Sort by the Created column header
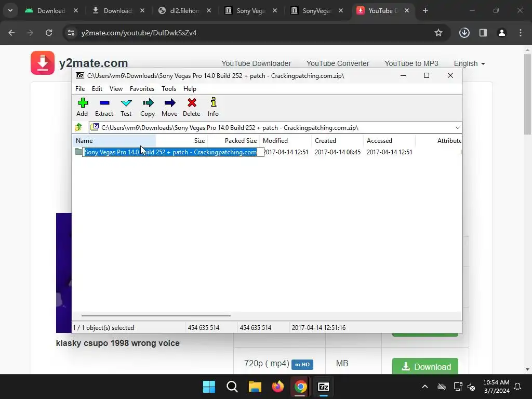This screenshot has height=399, width=532. point(338,140)
